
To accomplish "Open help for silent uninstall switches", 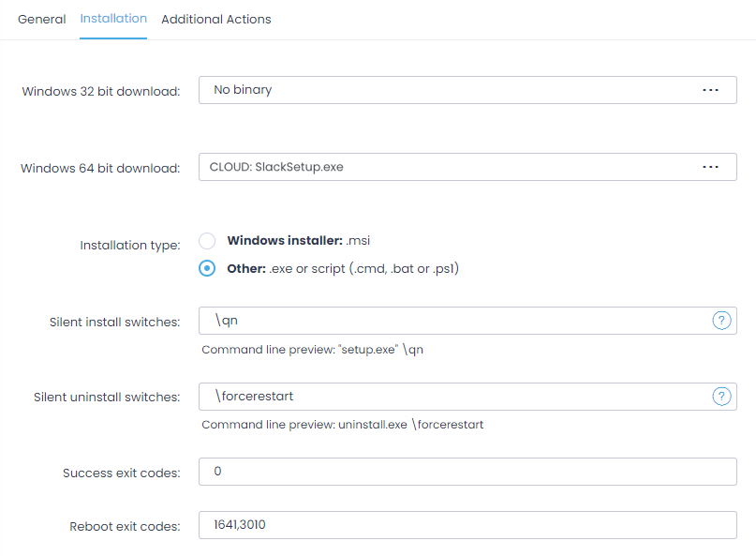I will (721, 396).
